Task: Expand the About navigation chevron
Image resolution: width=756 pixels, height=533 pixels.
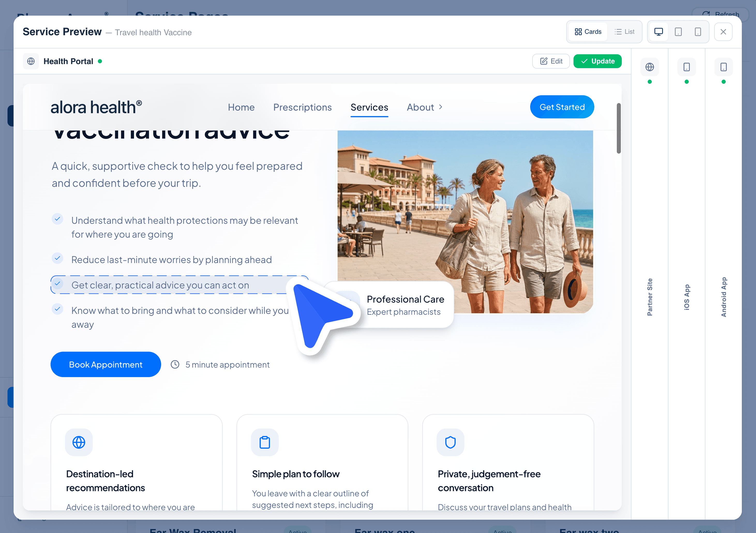Action: (x=441, y=107)
